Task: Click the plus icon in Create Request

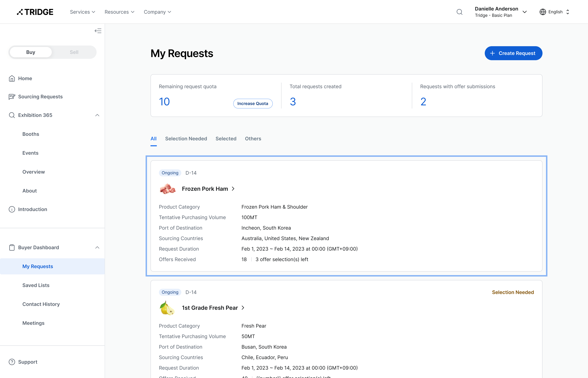Action: pyautogui.click(x=492, y=53)
